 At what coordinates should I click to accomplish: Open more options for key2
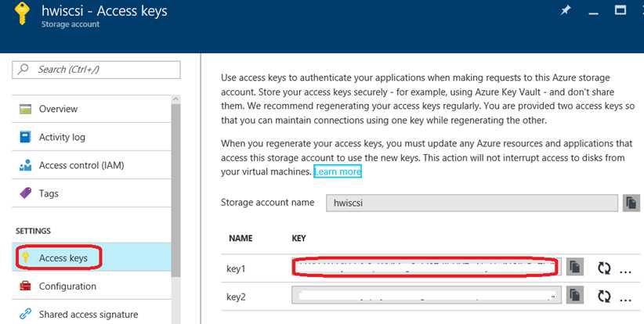click(x=625, y=300)
